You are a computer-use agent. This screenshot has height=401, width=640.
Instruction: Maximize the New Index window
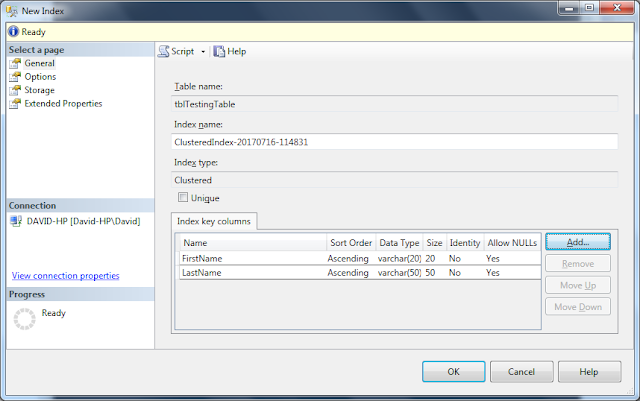589,7
